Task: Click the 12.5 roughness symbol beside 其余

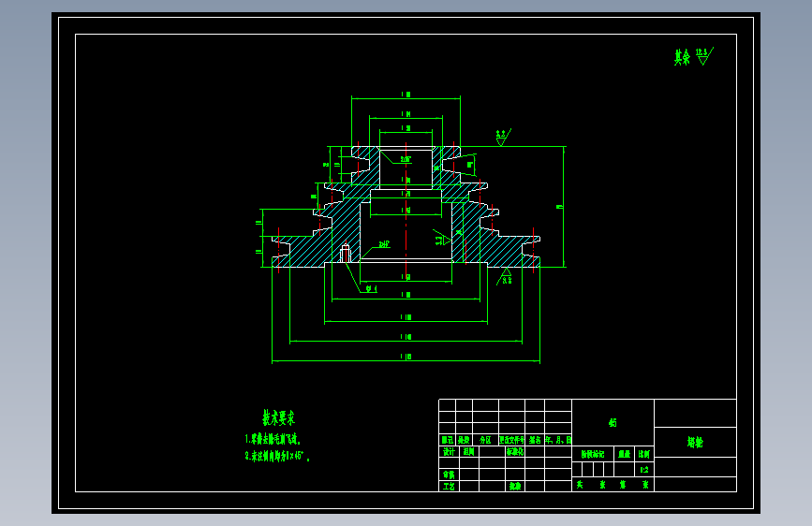Action: [704, 56]
